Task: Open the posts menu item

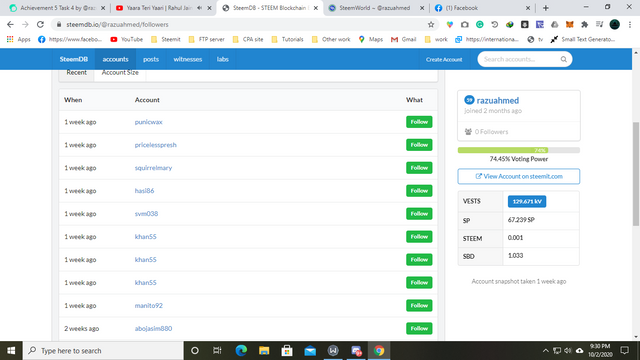Action: pos(151,59)
